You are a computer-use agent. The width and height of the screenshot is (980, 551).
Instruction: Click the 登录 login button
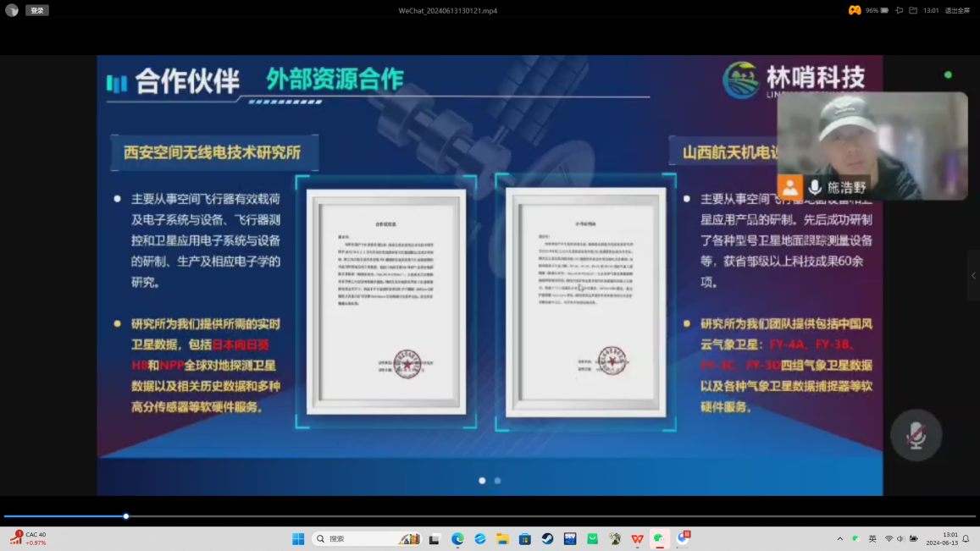[36, 11]
